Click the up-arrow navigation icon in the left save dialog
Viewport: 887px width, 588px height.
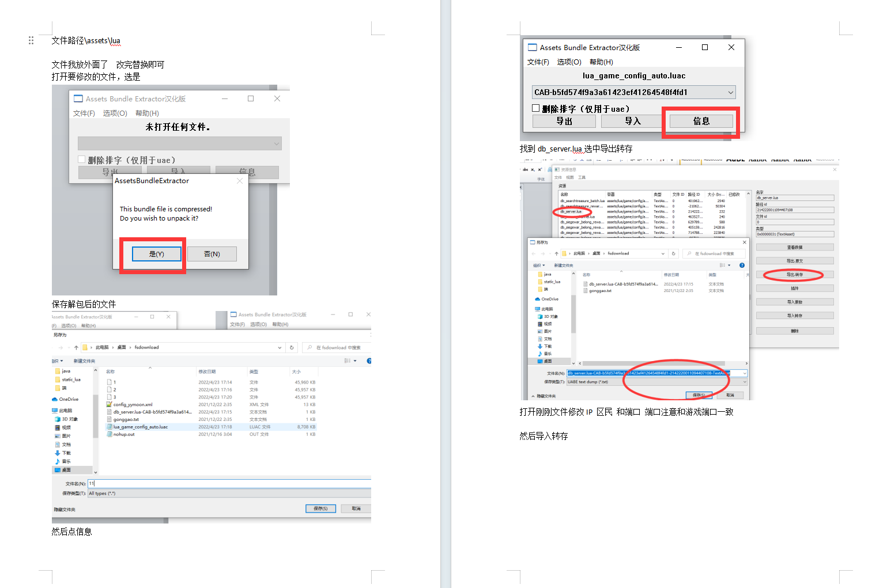tap(76, 348)
